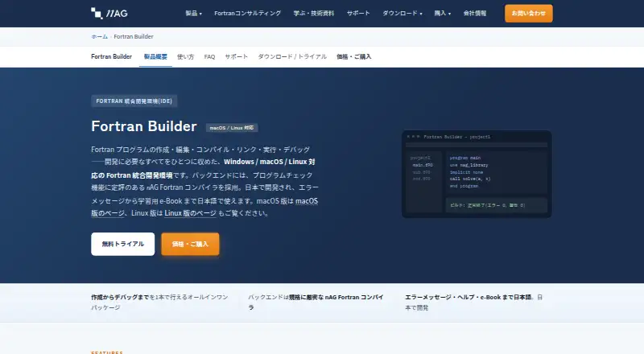Click the orange お問い合わせ button
The height and width of the screenshot is (354, 644).
pyautogui.click(x=529, y=13)
